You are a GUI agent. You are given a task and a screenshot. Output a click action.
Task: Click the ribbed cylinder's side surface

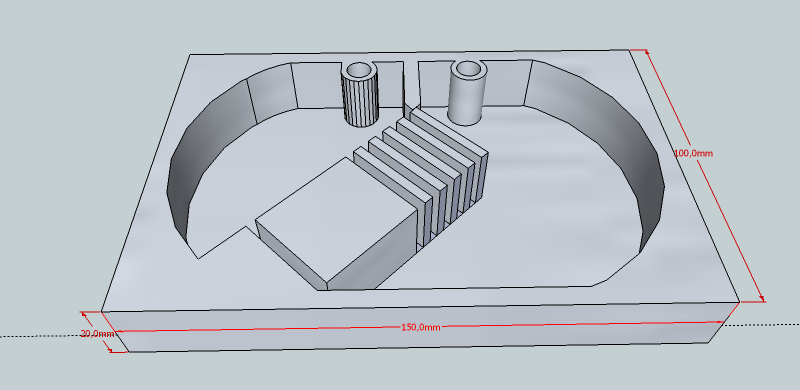tap(359, 101)
